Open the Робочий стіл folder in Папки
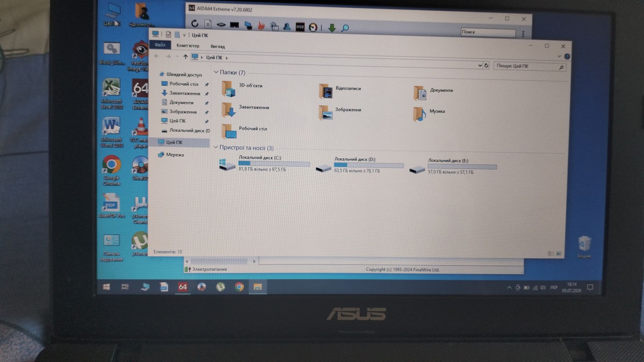Image resolution: width=644 pixels, height=362 pixels. pyautogui.click(x=244, y=131)
